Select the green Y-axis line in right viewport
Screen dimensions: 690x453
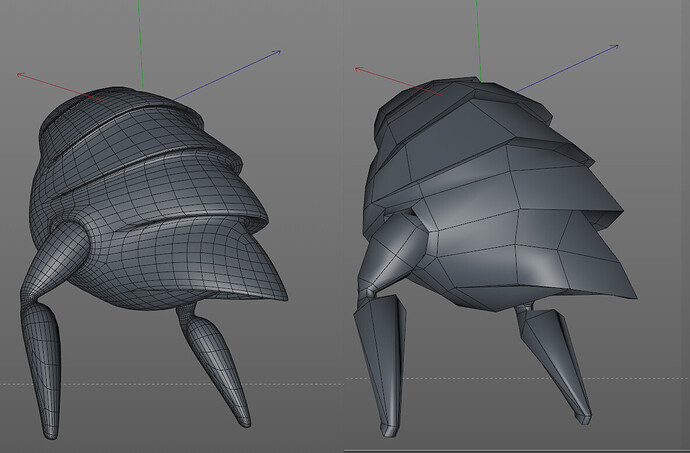pos(478,41)
